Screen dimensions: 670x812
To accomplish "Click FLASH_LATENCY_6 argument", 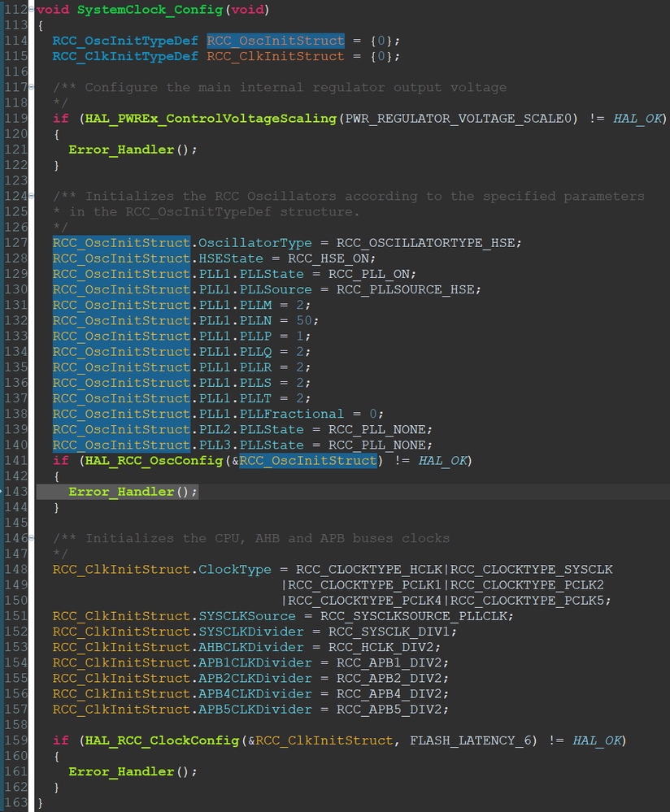I will click(471, 740).
